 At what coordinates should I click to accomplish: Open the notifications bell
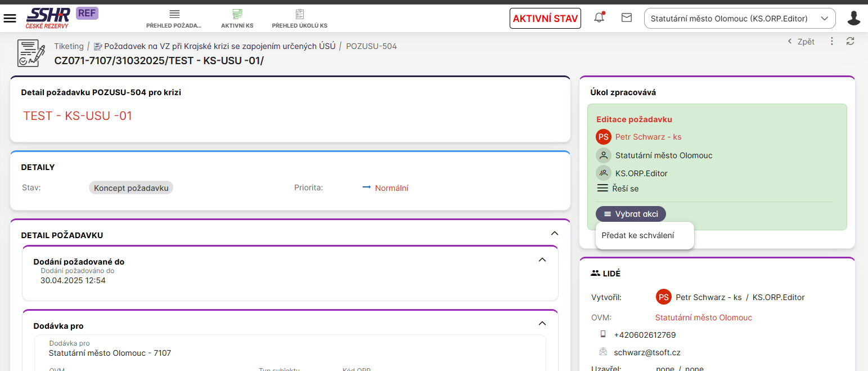tap(599, 18)
